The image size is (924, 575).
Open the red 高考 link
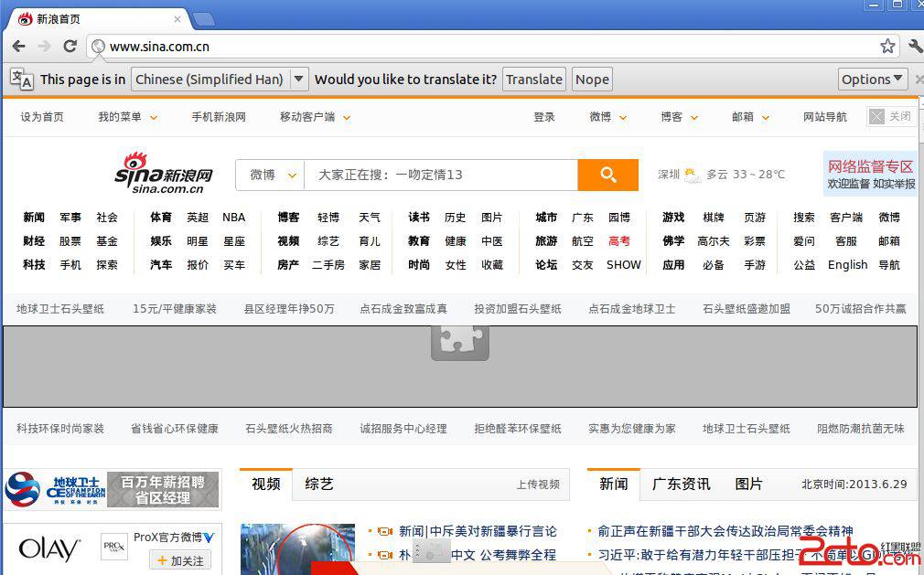pyautogui.click(x=618, y=241)
